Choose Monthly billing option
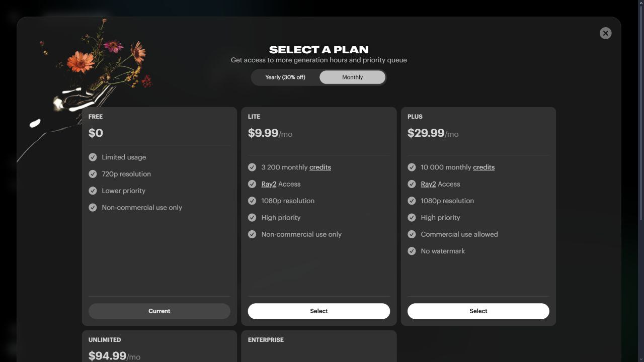The image size is (644, 362). (352, 77)
